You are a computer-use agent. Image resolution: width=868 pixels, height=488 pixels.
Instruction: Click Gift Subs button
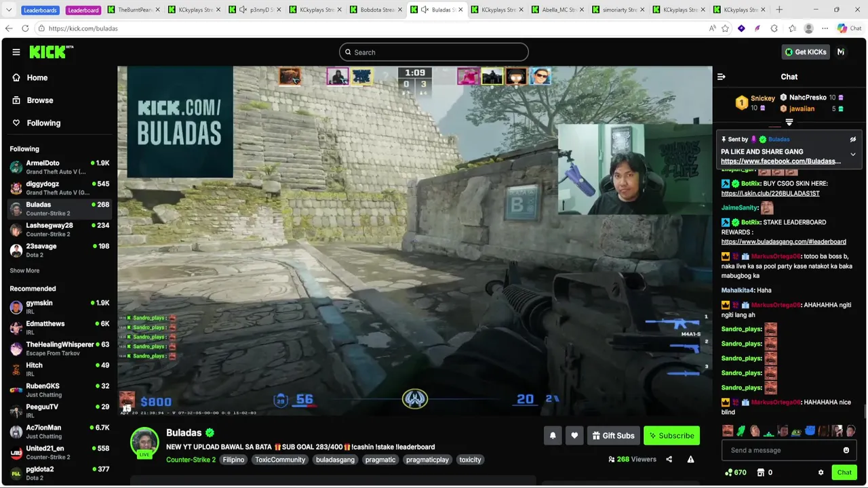pos(613,436)
